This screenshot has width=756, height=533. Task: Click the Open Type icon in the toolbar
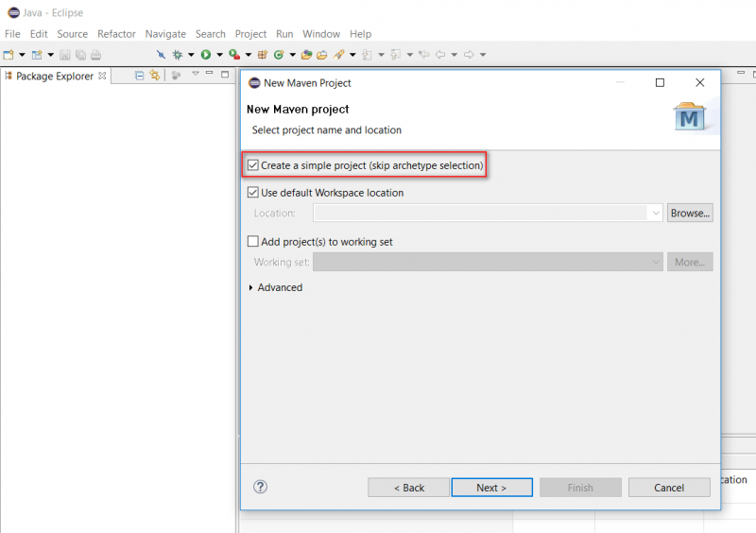tap(306, 55)
